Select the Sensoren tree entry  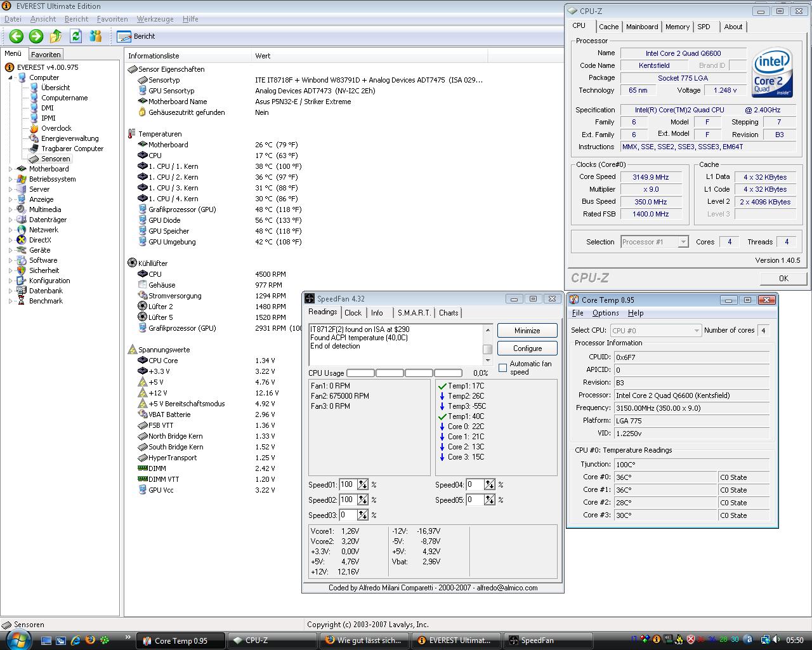pyautogui.click(x=50, y=159)
